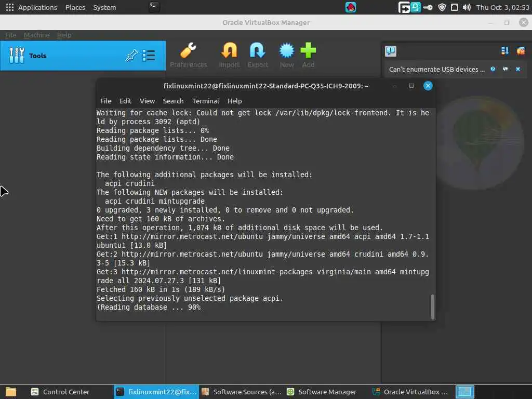
Task: Switch to Software Sources taskbar window
Action: pos(241,392)
